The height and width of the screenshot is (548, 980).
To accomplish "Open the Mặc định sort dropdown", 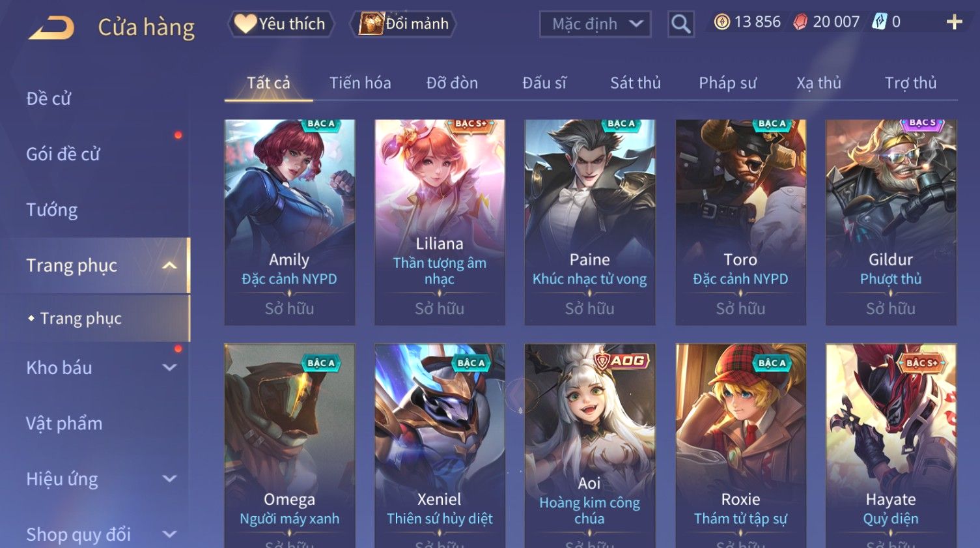I will 595,24.
